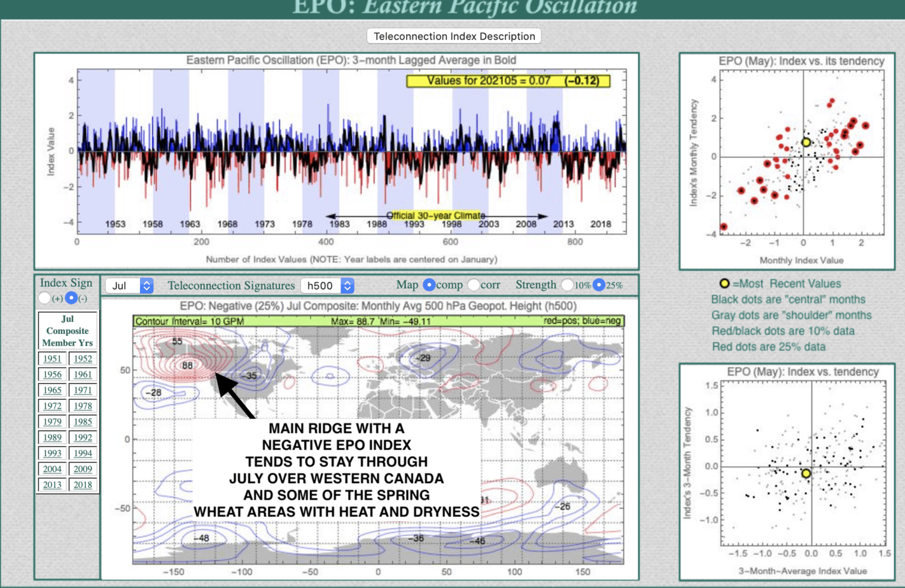Open the 1952 composite member year link

[x=83, y=359]
